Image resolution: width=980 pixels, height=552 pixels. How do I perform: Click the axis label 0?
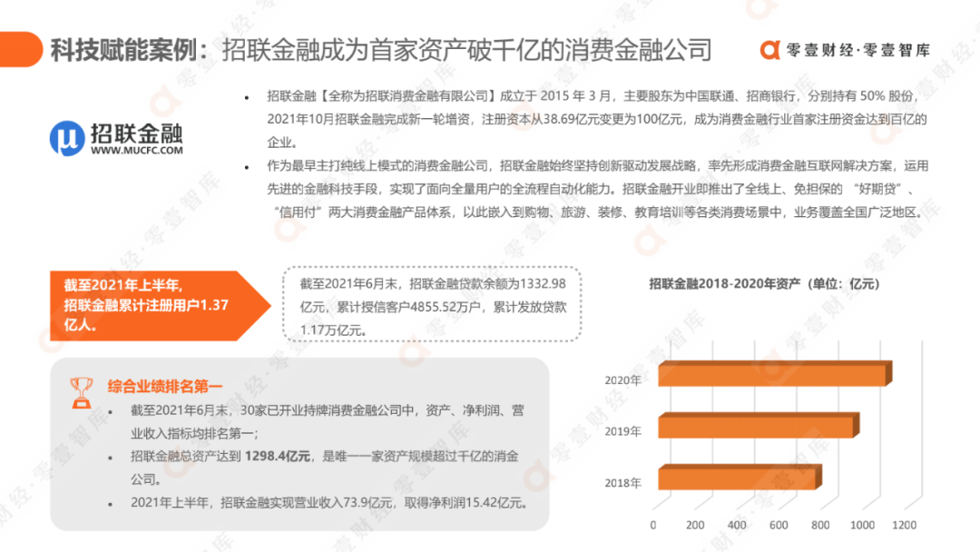pyautogui.click(x=653, y=525)
